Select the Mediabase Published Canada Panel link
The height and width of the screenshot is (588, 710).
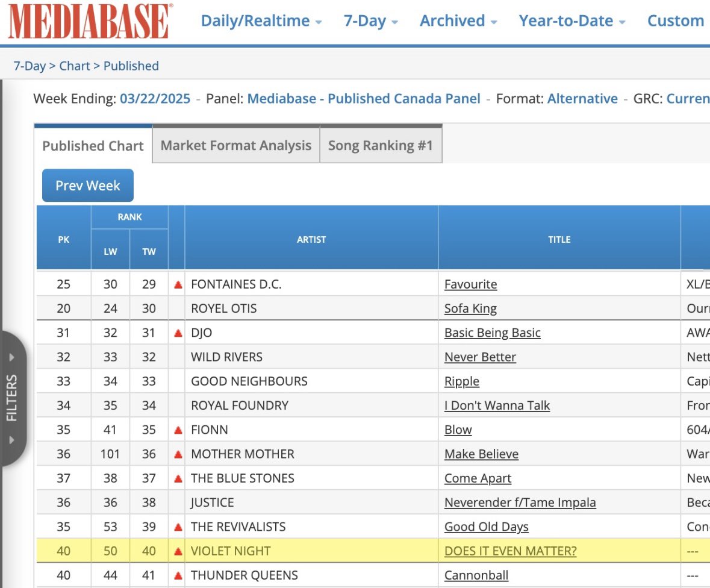point(364,99)
